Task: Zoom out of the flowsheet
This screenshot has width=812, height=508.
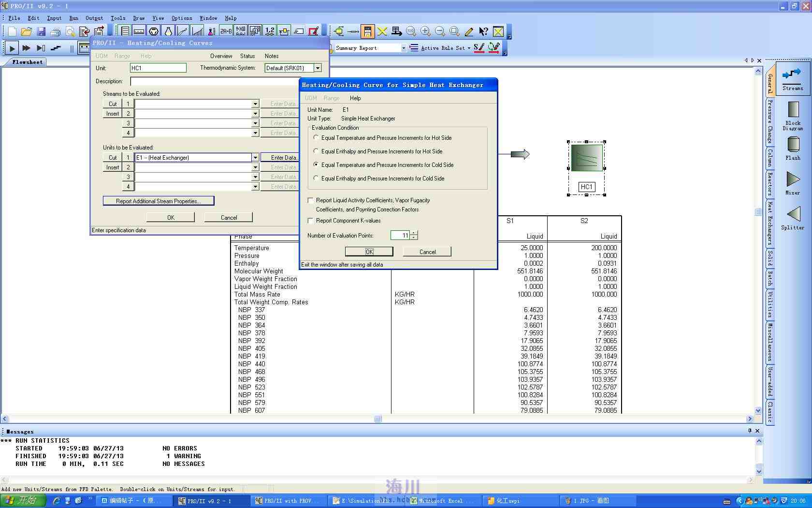Action: (x=440, y=31)
